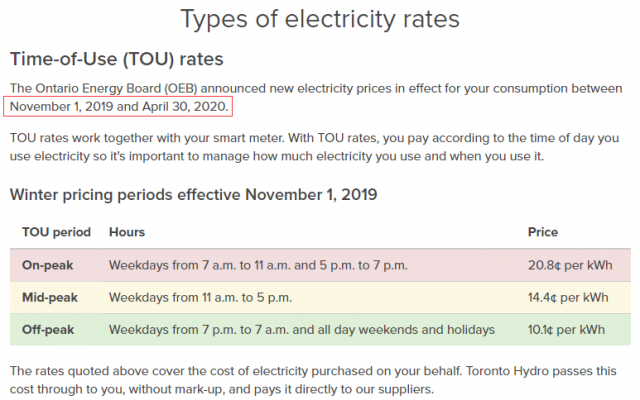Click the smart meter paragraph
Image resolution: width=640 pixels, height=400 pixels.
click(315, 147)
